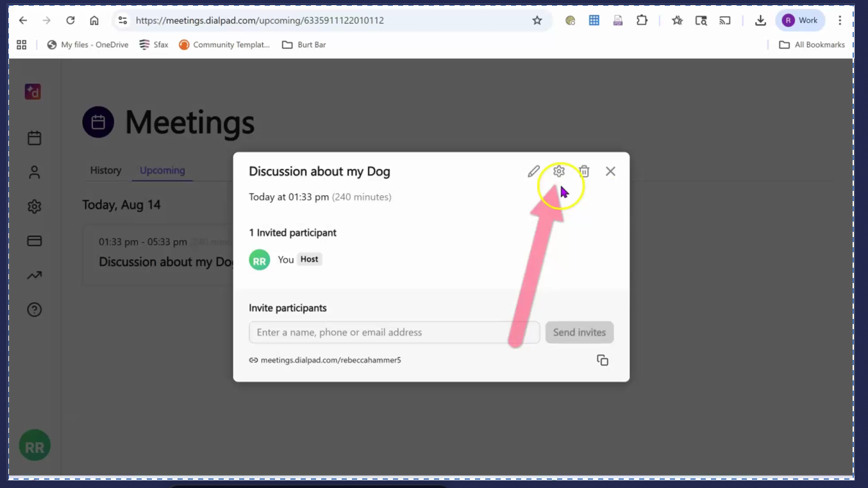Open the help question mark icon

35,310
